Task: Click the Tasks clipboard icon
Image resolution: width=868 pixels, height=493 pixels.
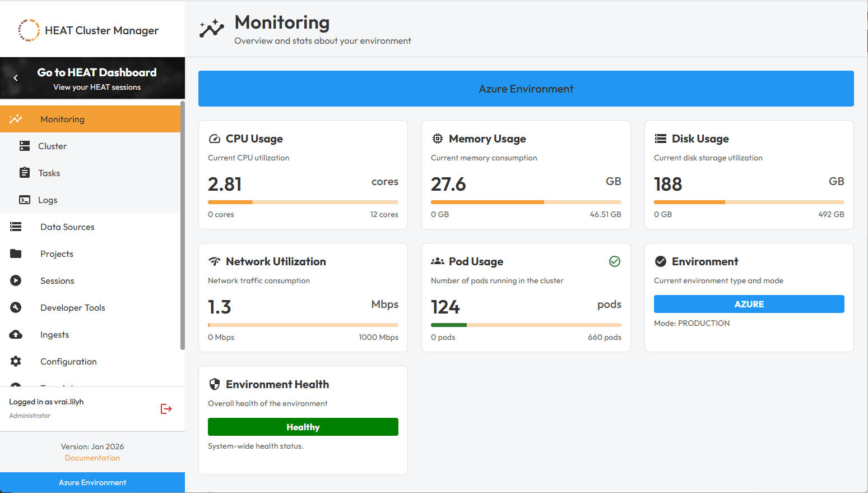Action: click(x=24, y=172)
